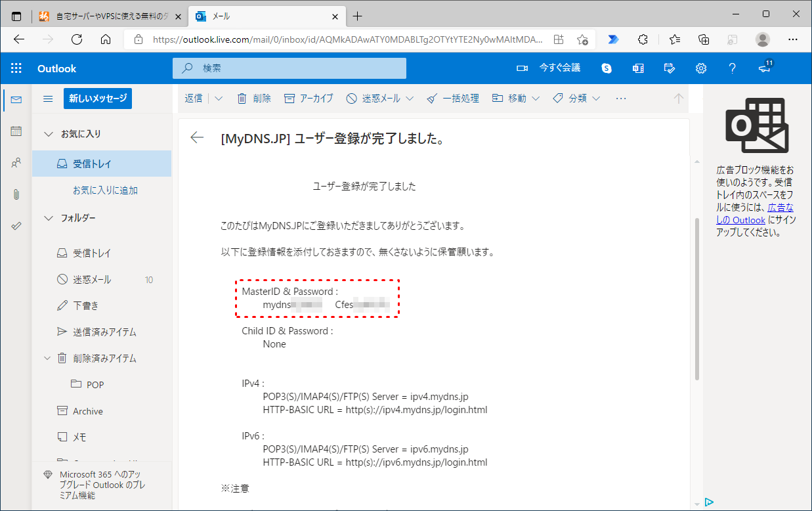Open the People view in the sidebar

point(16,162)
